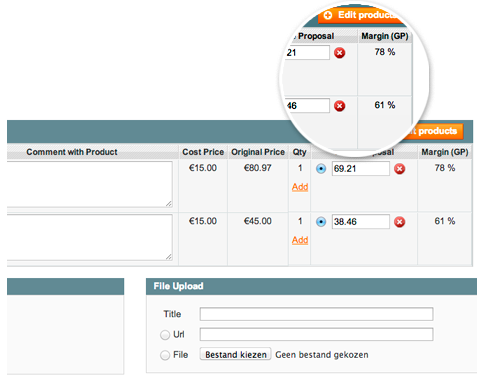Screen dimensions: 483x377
Task: Focus the Title input field
Action: [316, 314]
